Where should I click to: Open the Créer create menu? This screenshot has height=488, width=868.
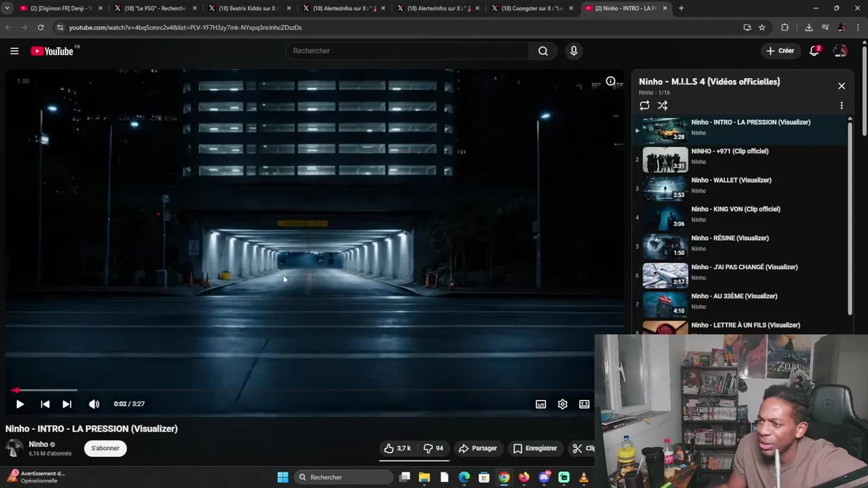780,51
